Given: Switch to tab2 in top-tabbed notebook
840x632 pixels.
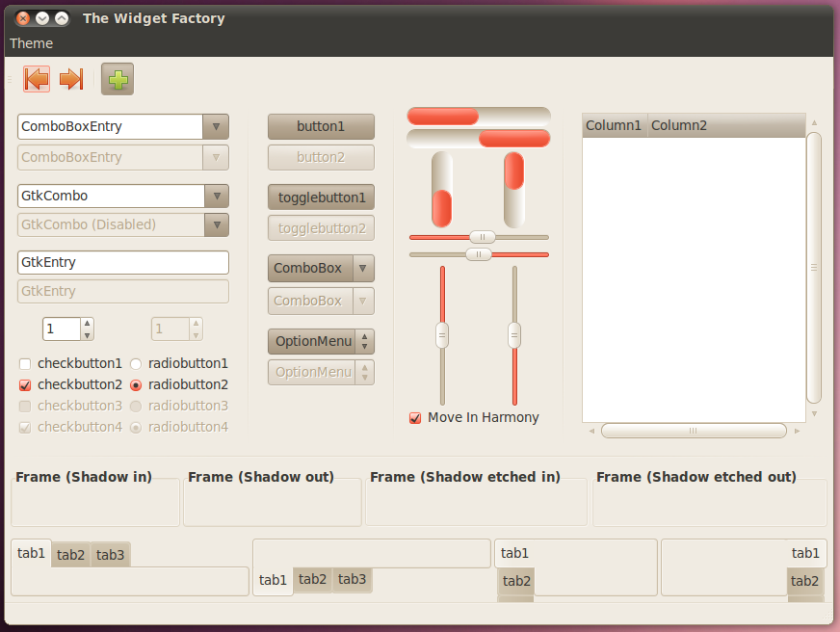Looking at the screenshot, I should (70, 554).
